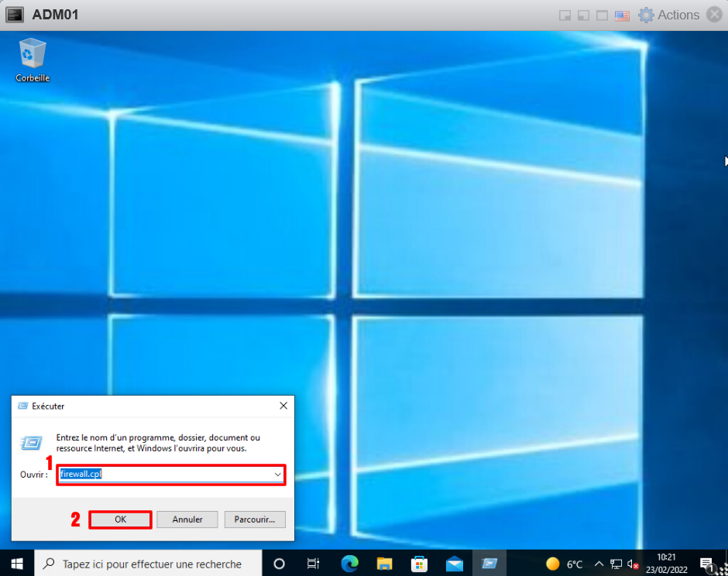Open the Mail app in taskbar
Viewport: 728px width, 576px height.
[454, 564]
